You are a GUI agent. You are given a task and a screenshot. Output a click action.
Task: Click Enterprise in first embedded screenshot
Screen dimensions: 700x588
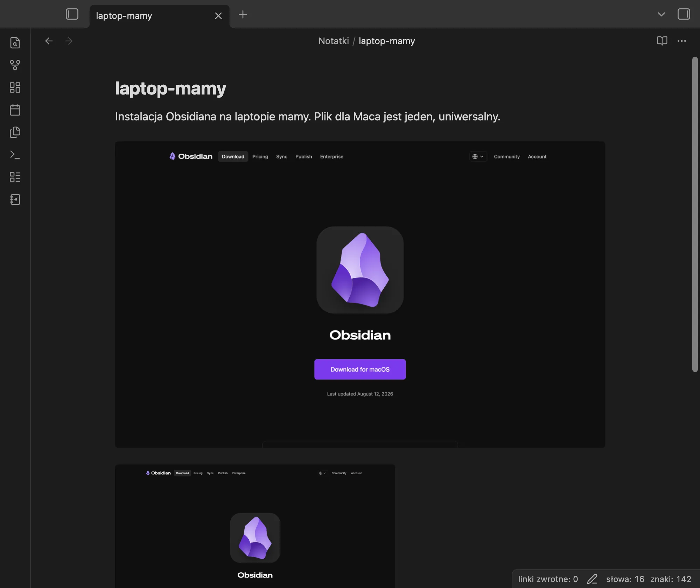(x=331, y=156)
